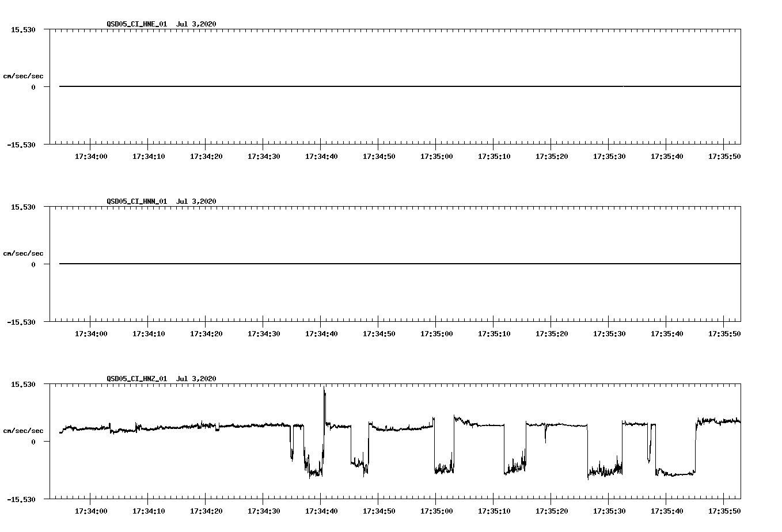782x532 pixels.
Task: Click the cm/sec/sec unit label of HNN chart
Action: click(x=23, y=253)
